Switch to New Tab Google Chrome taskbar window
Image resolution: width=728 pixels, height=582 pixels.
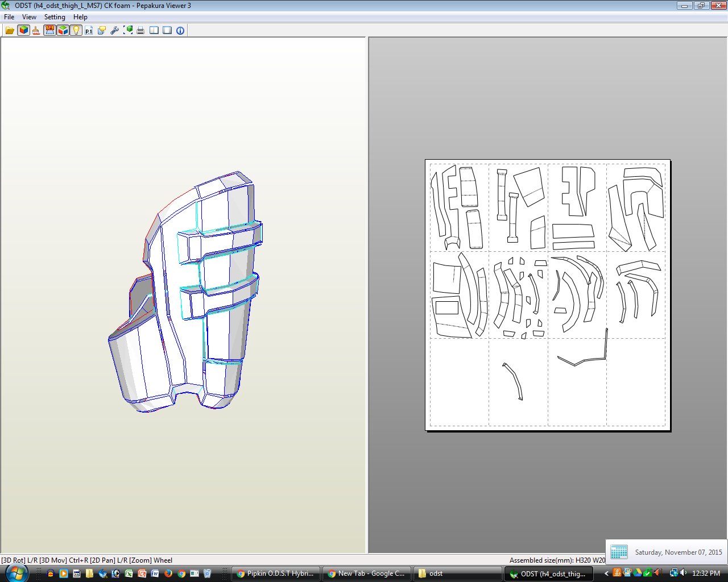(x=367, y=573)
